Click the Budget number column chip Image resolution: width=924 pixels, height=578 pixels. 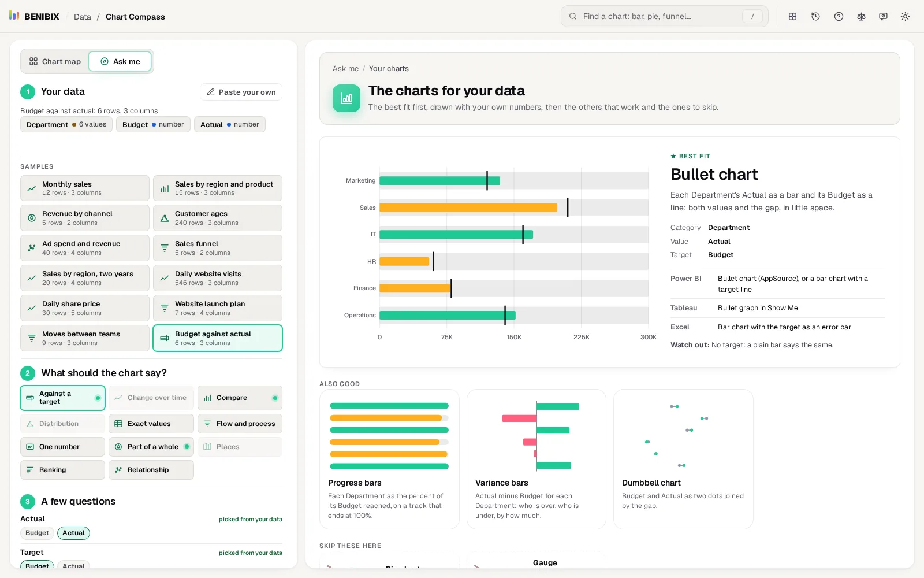click(153, 124)
